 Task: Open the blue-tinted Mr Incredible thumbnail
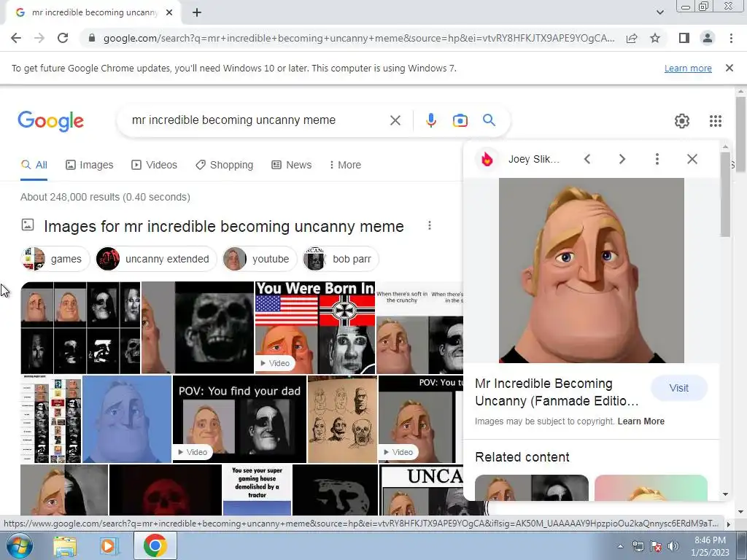pos(127,419)
